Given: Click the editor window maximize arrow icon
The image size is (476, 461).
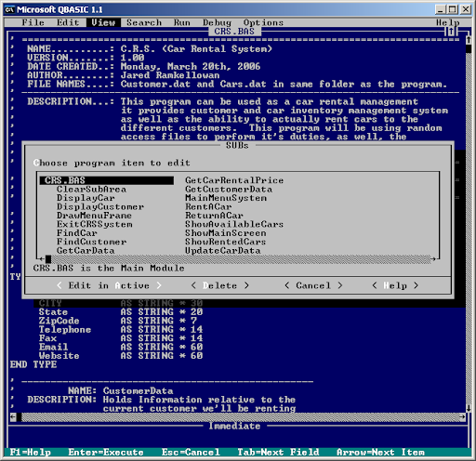Looking at the screenshot, I should point(451,32).
